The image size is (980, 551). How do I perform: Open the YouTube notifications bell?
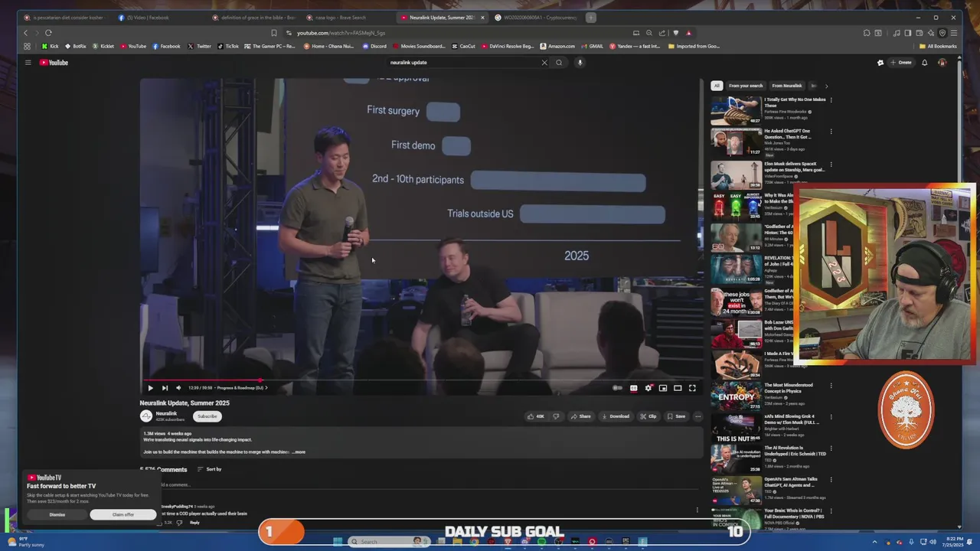924,63
